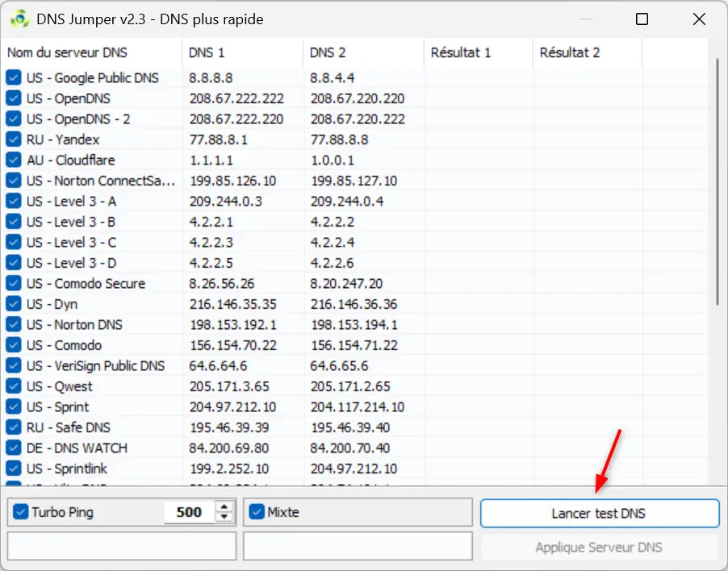
Task: Click the DNS 1 address 208.67.222.222
Action: click(236, 98)
